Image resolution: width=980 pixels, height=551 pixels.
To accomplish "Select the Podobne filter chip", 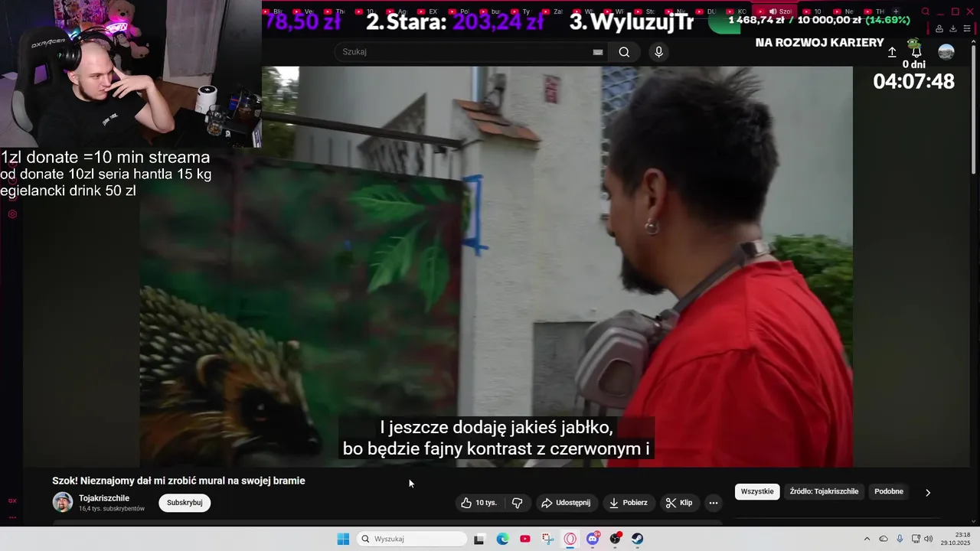I will (x=889, y=491).
